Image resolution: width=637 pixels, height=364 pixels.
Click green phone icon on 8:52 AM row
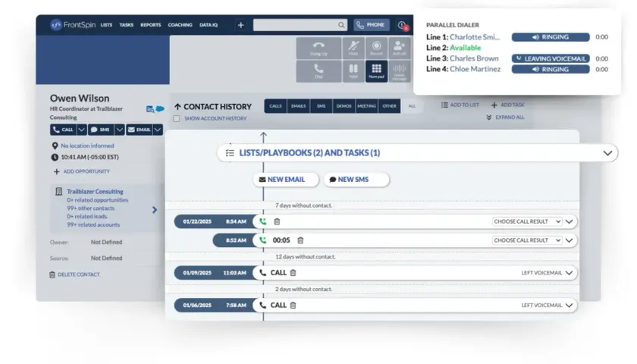pyautogui.click(x=263, y=240)
